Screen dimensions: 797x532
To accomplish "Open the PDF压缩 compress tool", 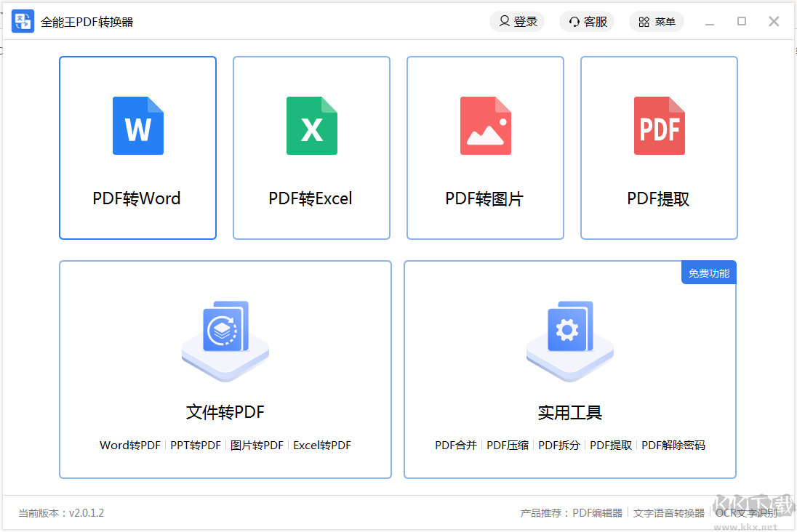I will tap(508, 446).
